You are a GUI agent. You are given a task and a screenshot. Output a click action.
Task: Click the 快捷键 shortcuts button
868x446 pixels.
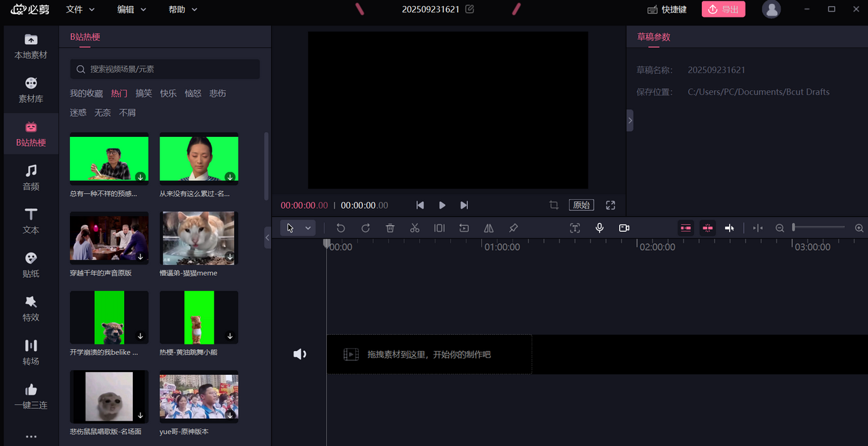(x=667, y=9)
